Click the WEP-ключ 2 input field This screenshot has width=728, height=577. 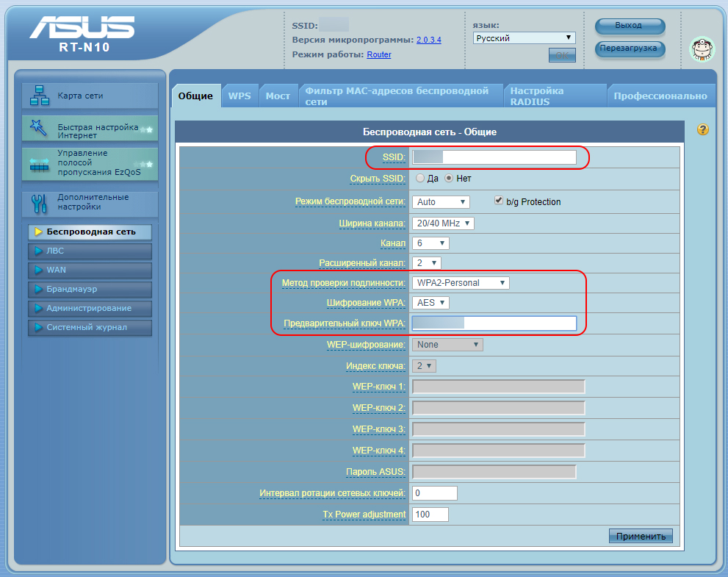pyautogui.click(x=499, y=408)
